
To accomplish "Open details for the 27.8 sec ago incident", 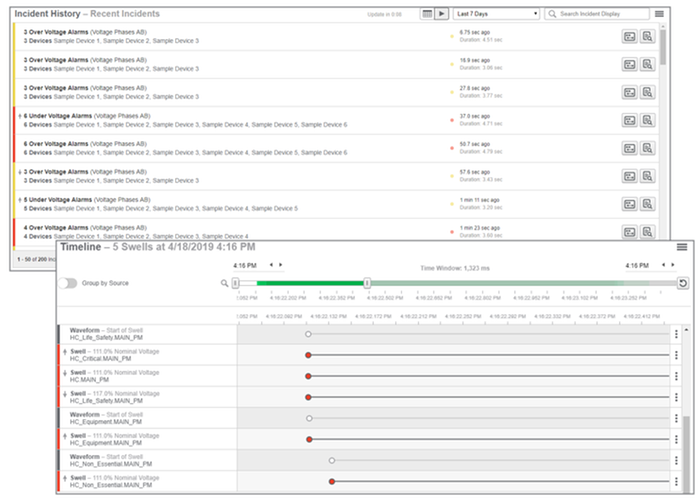I will pos(647,92).
